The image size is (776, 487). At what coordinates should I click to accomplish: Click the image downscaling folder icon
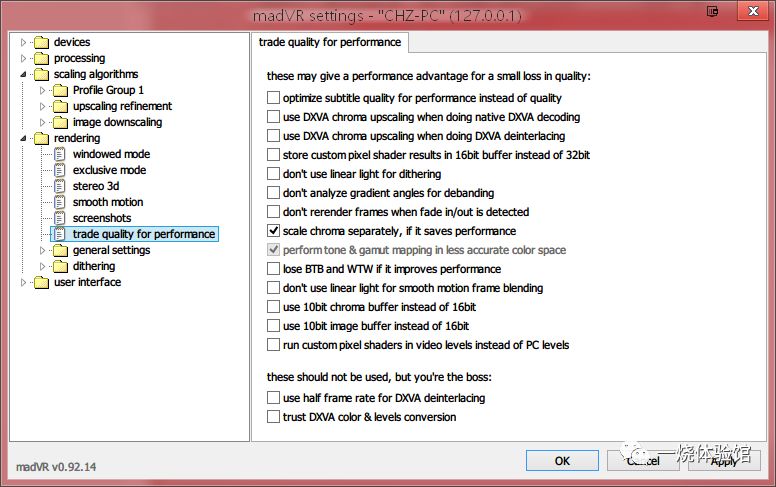click(60, 122)
